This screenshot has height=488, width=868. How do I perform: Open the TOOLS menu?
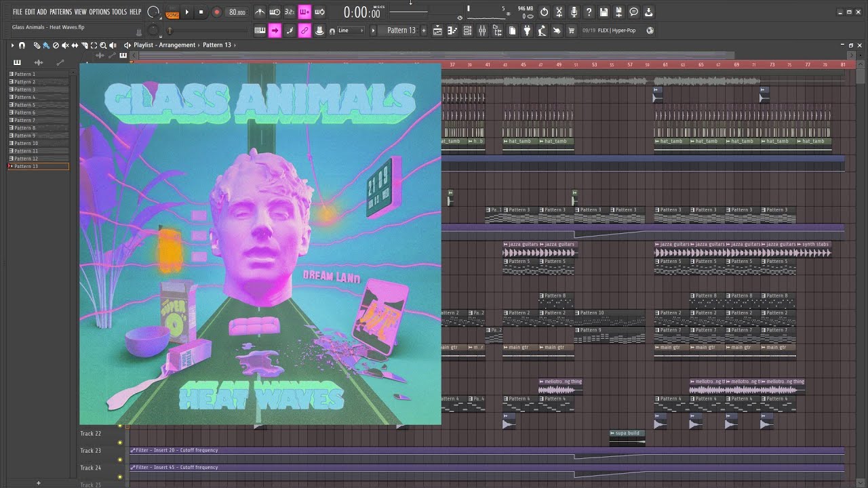tap(119, 12)
